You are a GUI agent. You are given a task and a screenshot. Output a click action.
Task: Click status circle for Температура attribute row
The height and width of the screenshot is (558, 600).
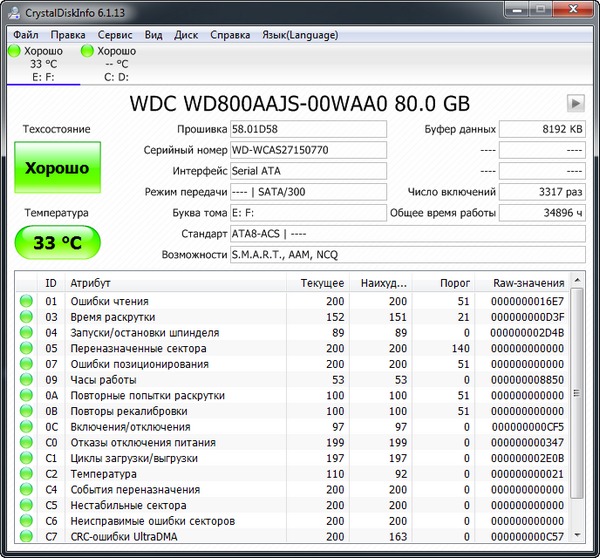[x=25, y=473]
